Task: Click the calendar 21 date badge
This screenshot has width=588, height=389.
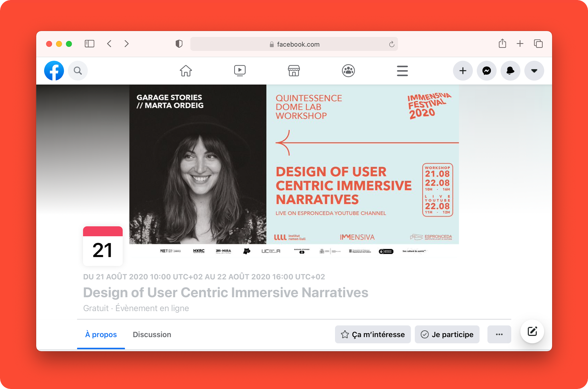Action: point(103,246)
